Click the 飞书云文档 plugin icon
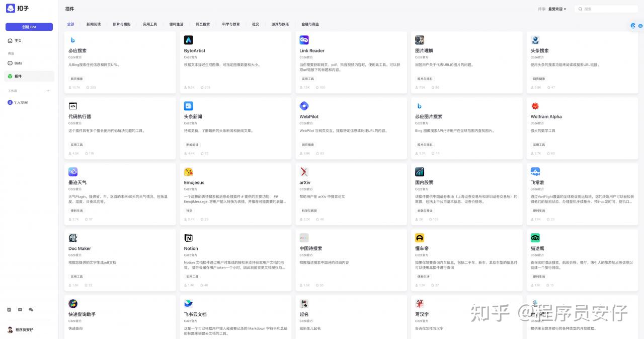 click(x=189, y=304)
